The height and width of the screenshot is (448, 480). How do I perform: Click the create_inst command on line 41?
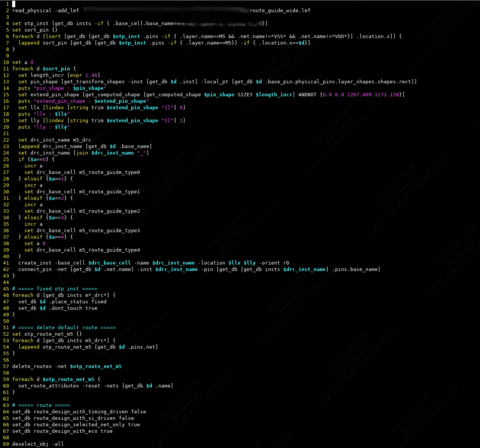point(35,263)
